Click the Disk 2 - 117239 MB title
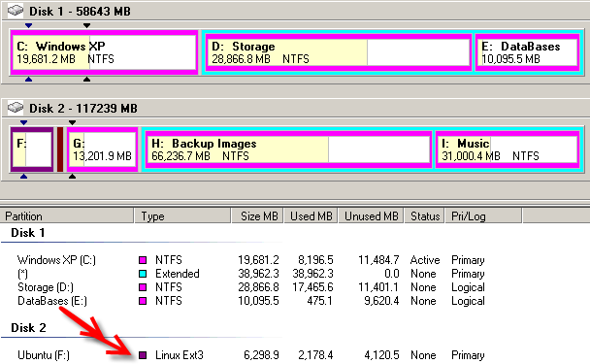This screenshot has width=590, height=364. click(83, 109)
